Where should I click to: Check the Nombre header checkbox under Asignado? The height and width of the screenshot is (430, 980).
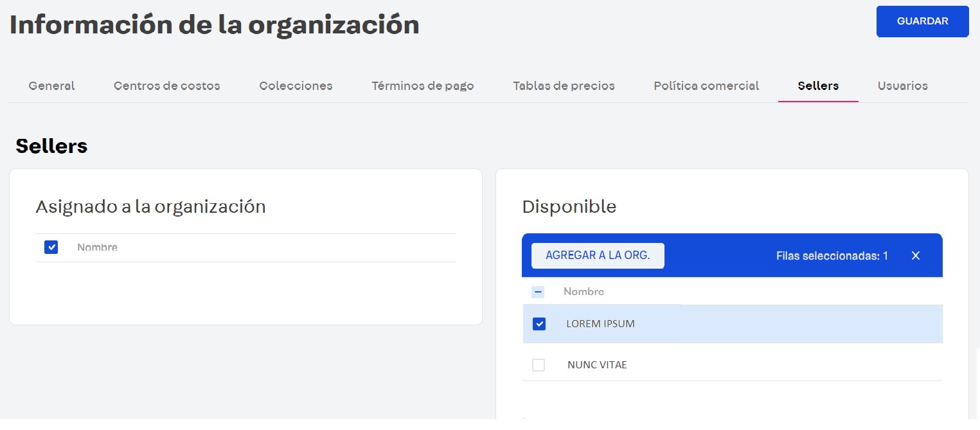click(51, 247)
